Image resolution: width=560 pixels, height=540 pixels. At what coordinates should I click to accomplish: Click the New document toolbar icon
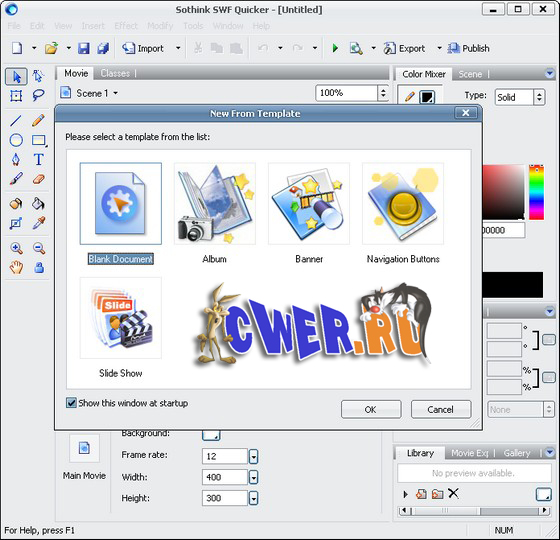[x=17, y=48]
